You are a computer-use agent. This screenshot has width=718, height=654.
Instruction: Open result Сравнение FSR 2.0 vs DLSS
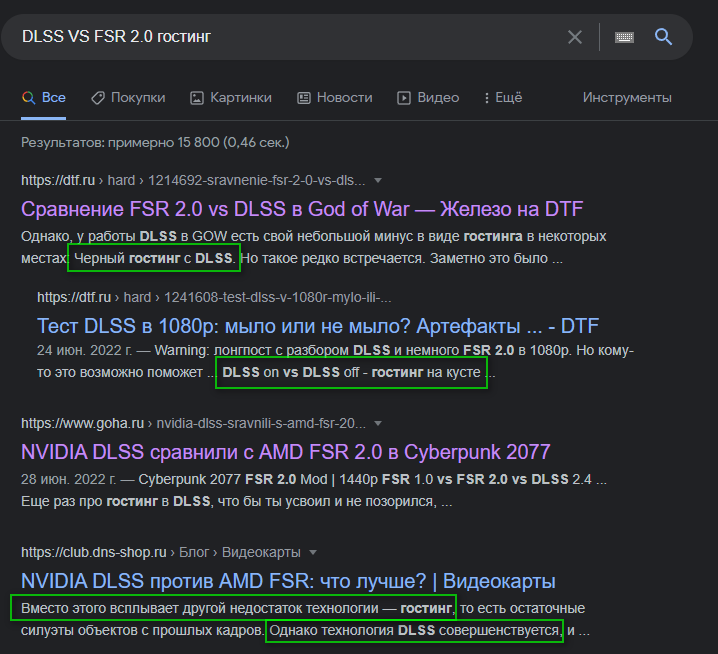coord(302,209)
